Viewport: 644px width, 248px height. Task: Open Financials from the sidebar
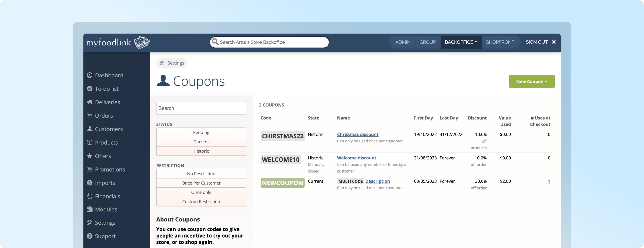(x=107, y=196)
